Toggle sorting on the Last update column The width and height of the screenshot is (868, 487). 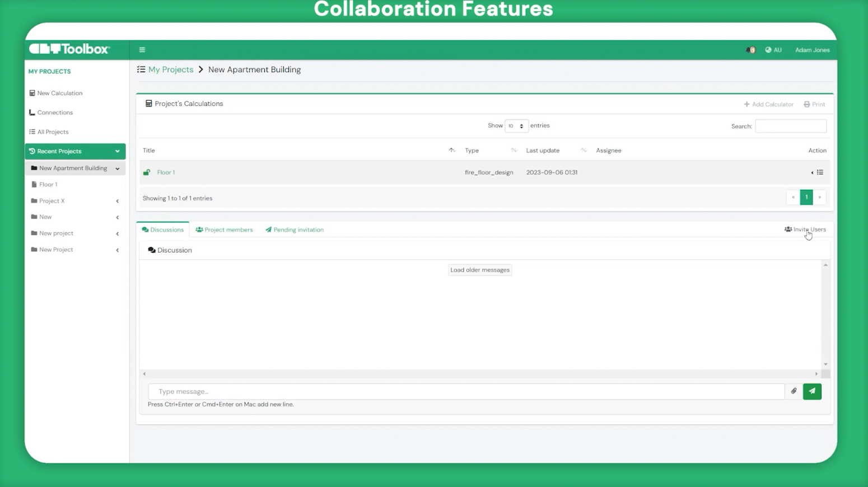[582, 150]
